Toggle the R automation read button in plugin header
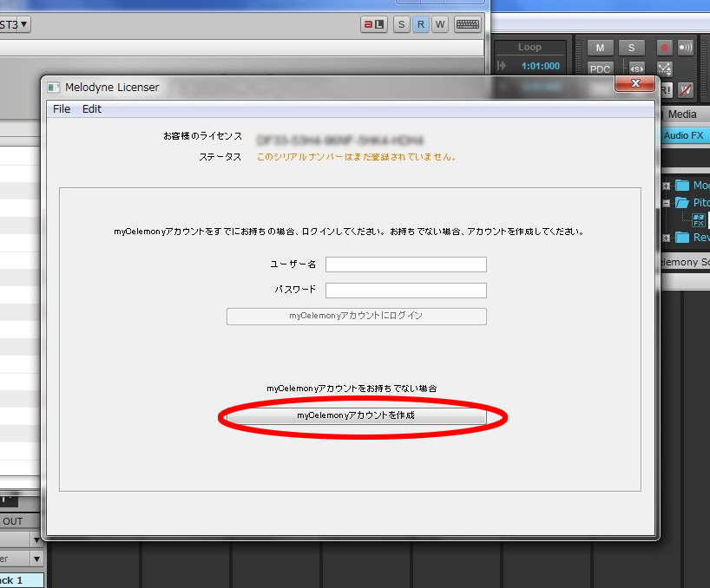This screenshot has height=588, width=710. (421, 24)
